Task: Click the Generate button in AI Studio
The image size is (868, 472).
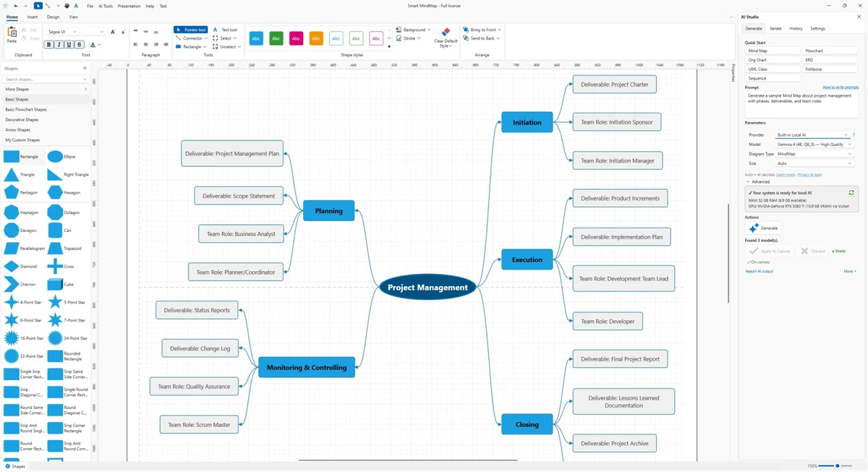Action: pyautogui.click(x=763, y=228)
